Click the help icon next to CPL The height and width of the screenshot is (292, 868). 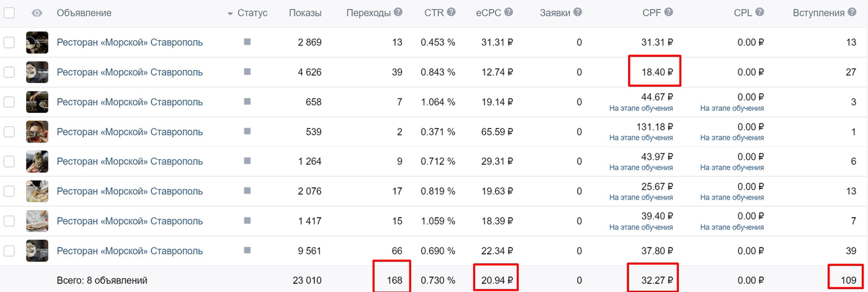tap(759, 12)
